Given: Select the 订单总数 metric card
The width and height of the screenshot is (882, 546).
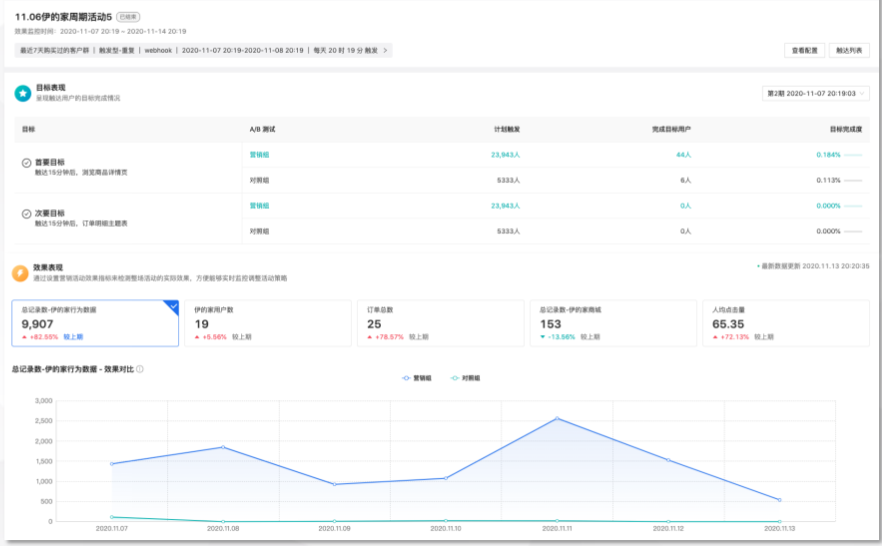Looking at the screenshot, I should point(440,323).
